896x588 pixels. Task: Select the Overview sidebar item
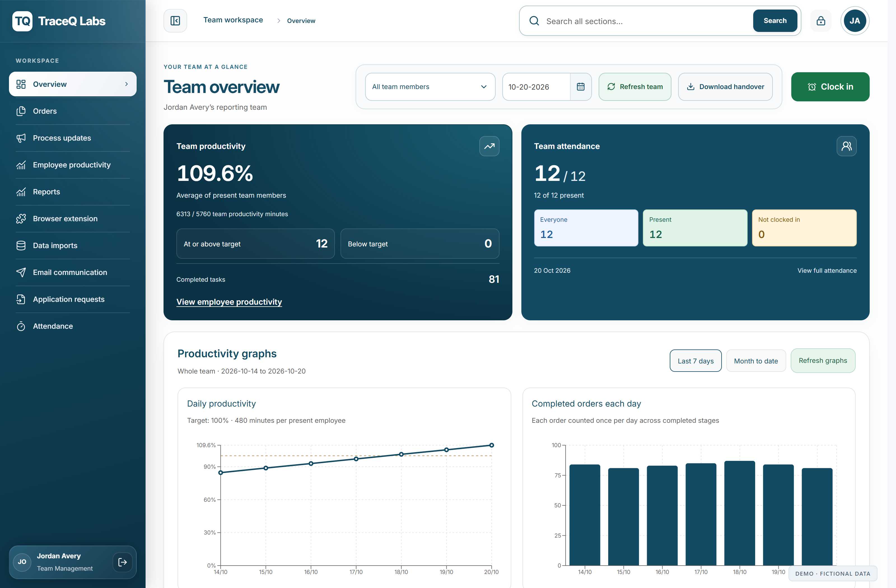[x=73, y=84]
